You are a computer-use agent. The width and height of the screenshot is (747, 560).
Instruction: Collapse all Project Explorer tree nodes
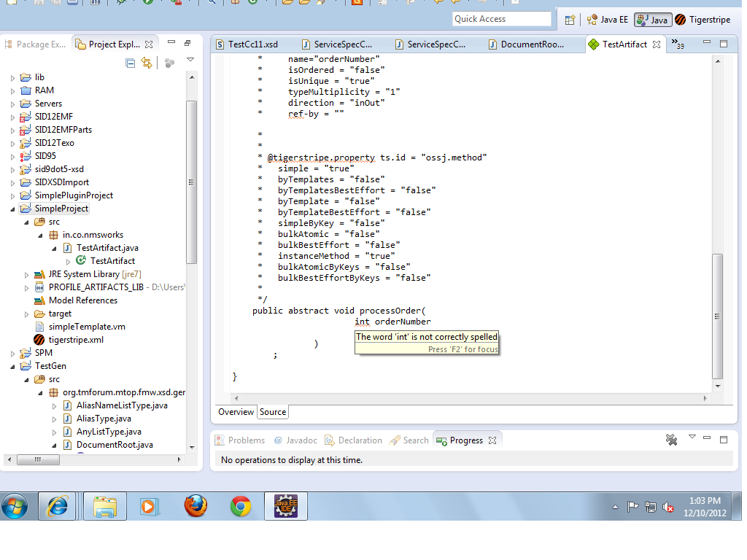point(130,63)
